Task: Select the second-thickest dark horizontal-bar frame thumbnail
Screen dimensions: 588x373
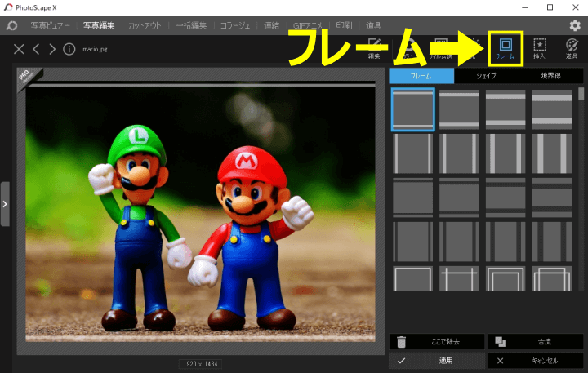Action: point(506,198)
